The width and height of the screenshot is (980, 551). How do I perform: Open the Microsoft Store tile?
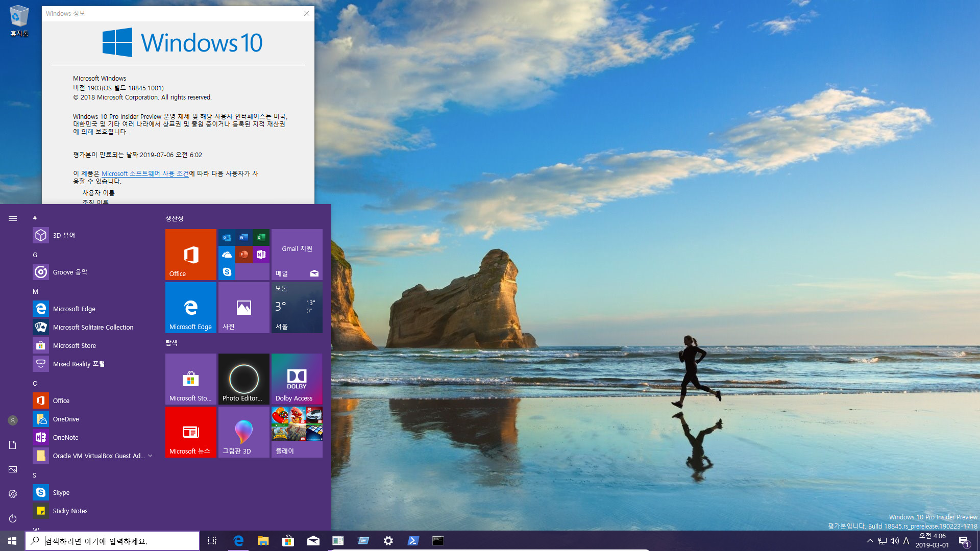[191, 379]
